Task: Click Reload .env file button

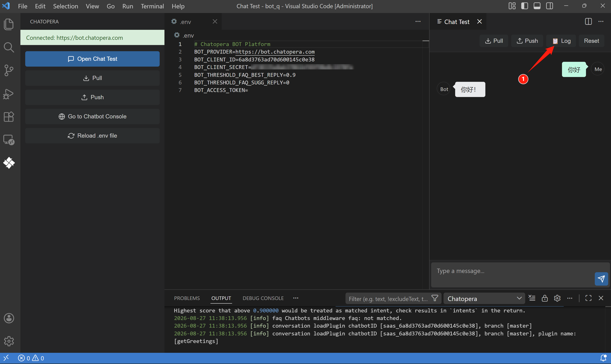Action: click(x=92, y=136)
